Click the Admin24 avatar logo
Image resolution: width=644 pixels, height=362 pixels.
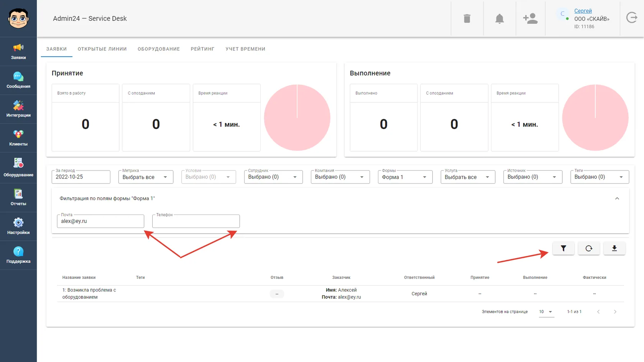point(18,18)
